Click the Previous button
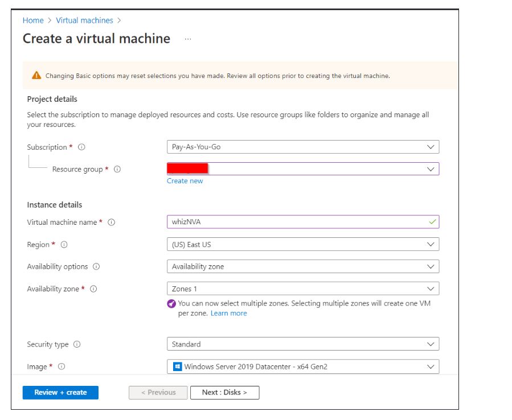 158,393
